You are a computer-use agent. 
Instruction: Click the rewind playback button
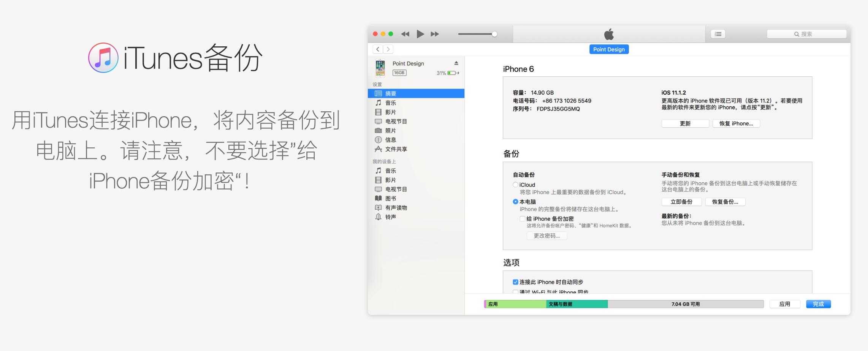(405, 34)
